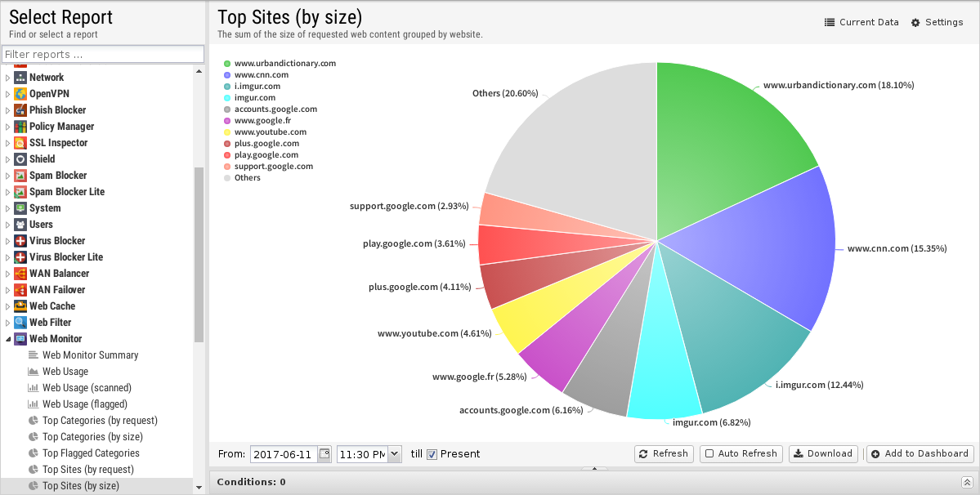Viewport: 980px width, 495px height.
Task: Toggle www.cnn.com legend entry
Action: tap(261, 74)
